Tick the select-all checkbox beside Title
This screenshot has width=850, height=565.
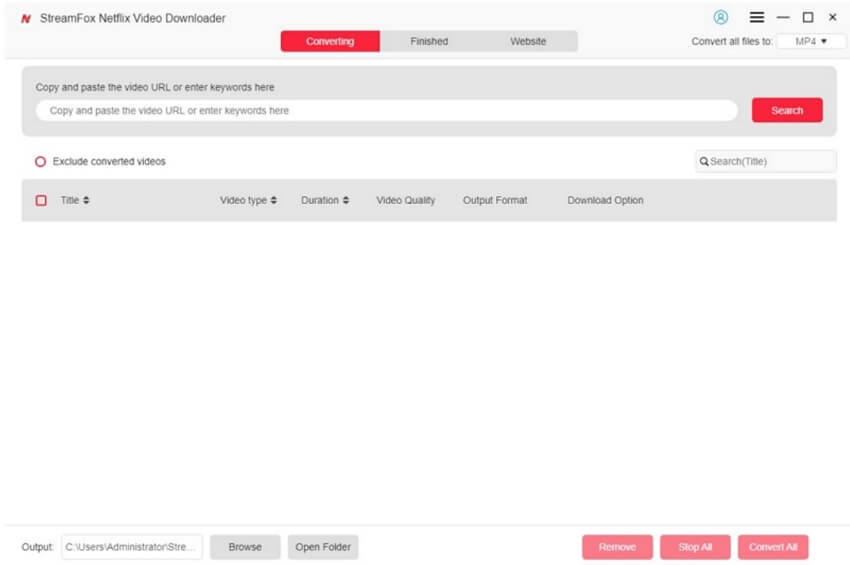41,200
